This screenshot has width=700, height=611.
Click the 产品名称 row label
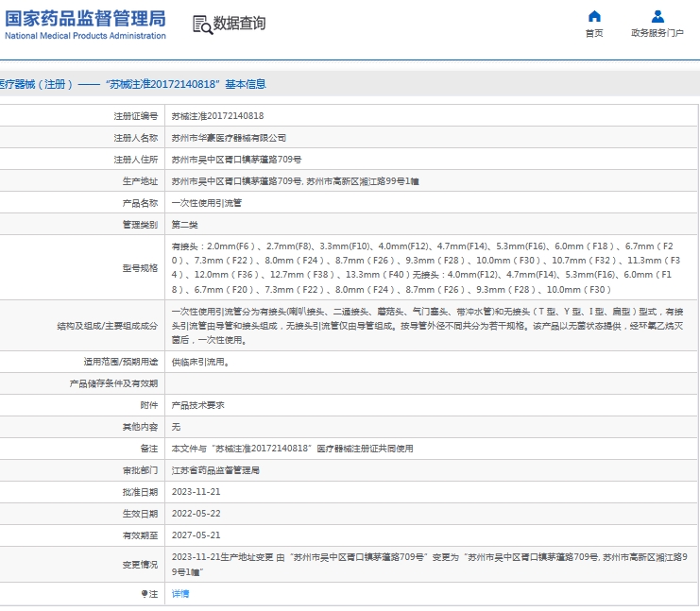(140, 203)
